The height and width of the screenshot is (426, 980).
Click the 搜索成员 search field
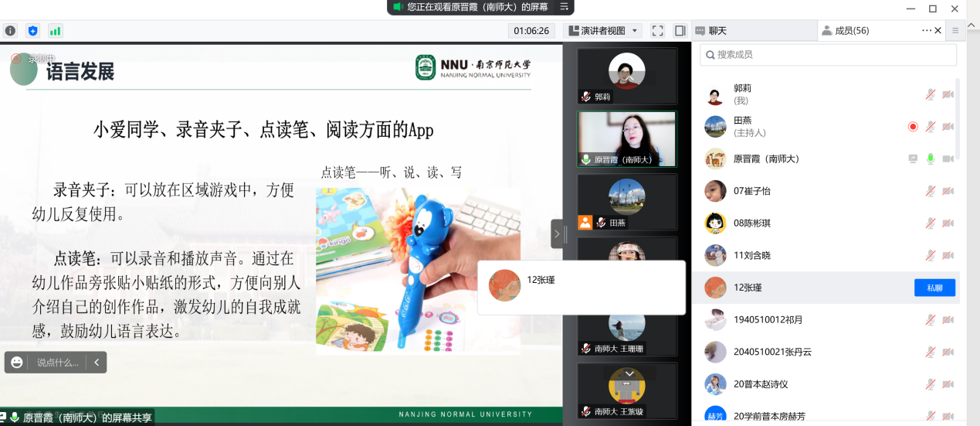pyautogui.click(x=828, y=55)
